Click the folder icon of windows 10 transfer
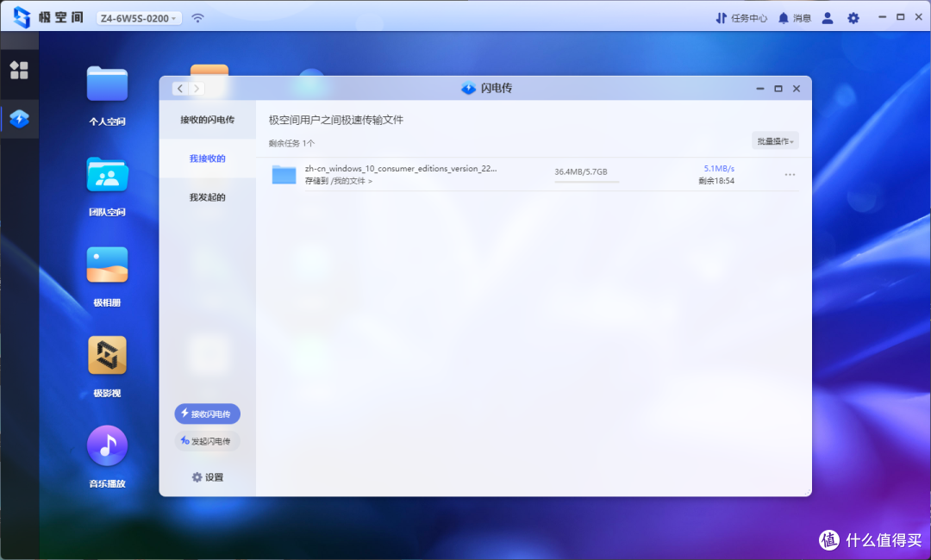The image size is (931, 560). pyautogui.click(x=284, y=174)
